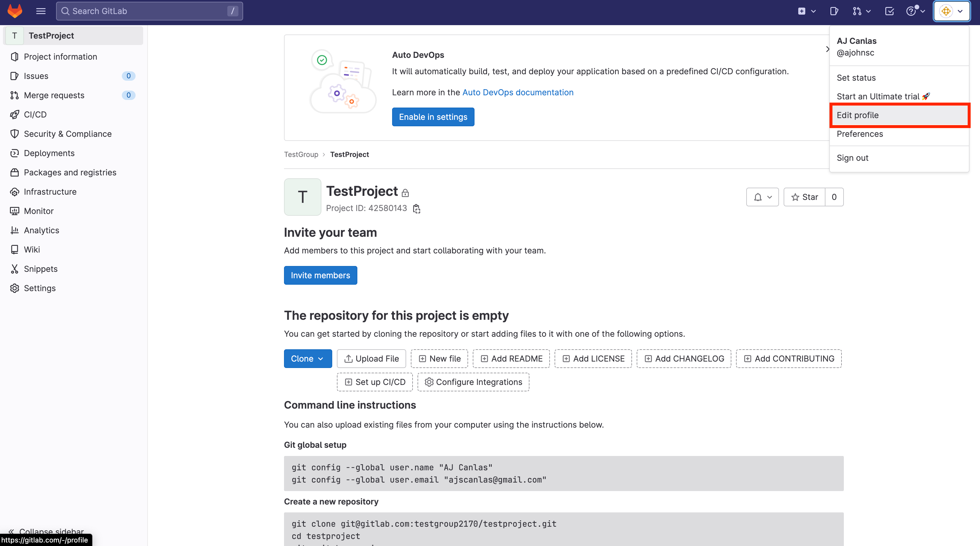
Task: Open the Clone dropdown button
Action: click(x=307, y=358)
